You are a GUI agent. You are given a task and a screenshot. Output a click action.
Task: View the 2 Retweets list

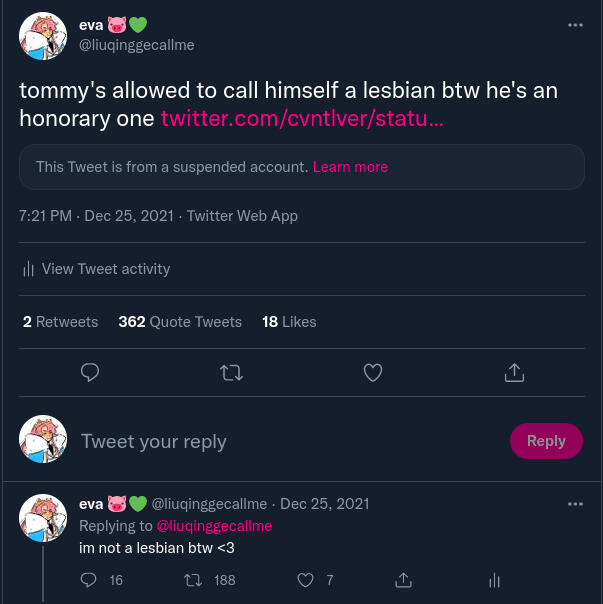(x=60, y=322)
